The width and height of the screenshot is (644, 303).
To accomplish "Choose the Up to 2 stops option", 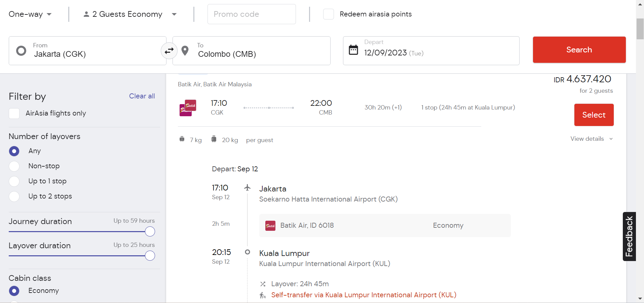I will (x=14, y=196).
